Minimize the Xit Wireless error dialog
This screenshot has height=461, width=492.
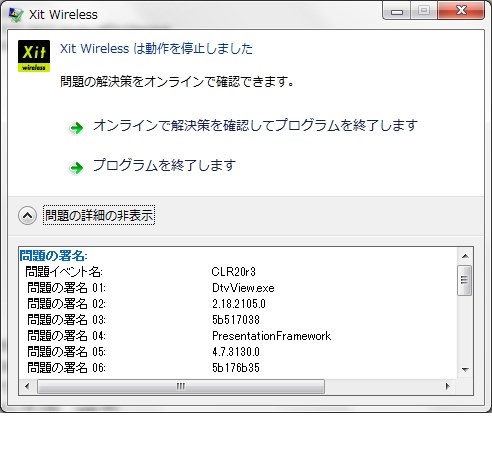pyautogui.click(x=397, y=12)
